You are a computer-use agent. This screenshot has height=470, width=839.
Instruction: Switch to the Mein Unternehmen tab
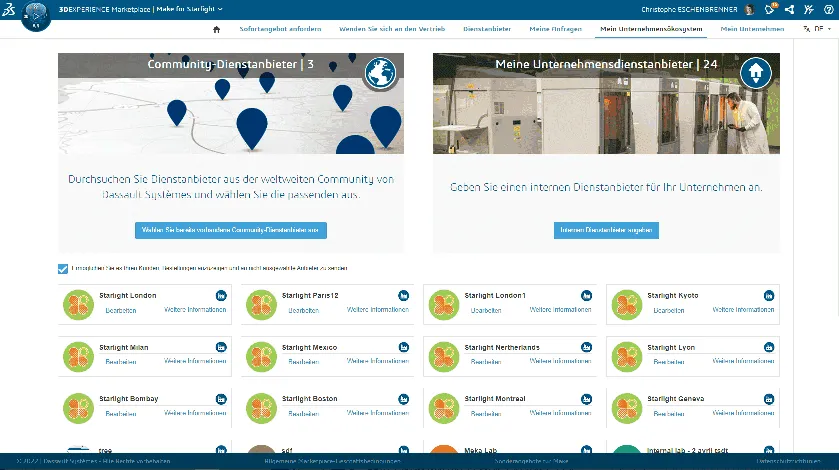click(752, 29)
